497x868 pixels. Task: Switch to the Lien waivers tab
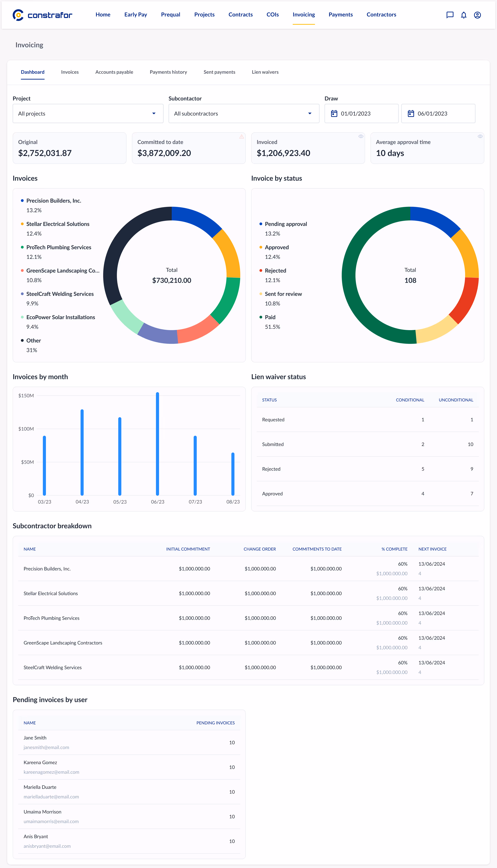(265, 72)
